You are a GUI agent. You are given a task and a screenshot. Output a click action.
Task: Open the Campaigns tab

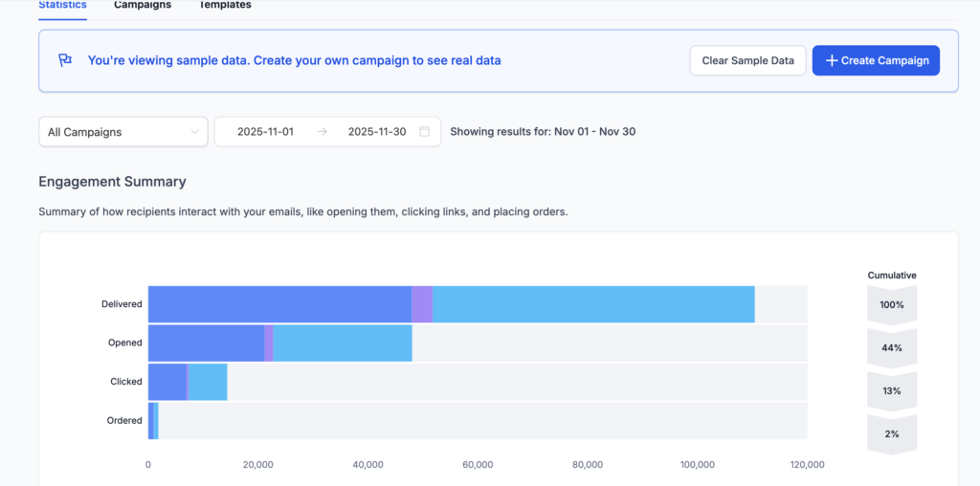(143, 6)
